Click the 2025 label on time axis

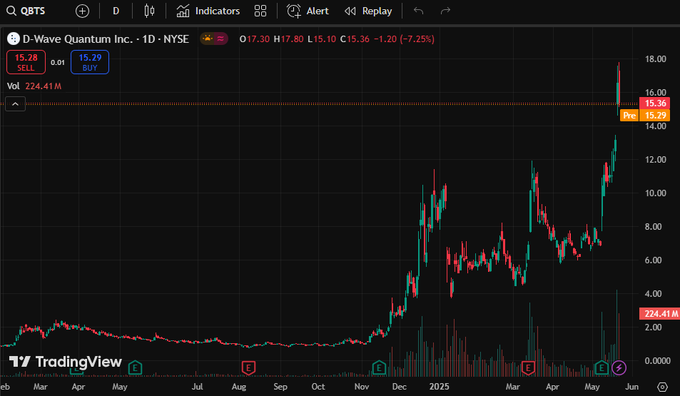tap(439, 386)
